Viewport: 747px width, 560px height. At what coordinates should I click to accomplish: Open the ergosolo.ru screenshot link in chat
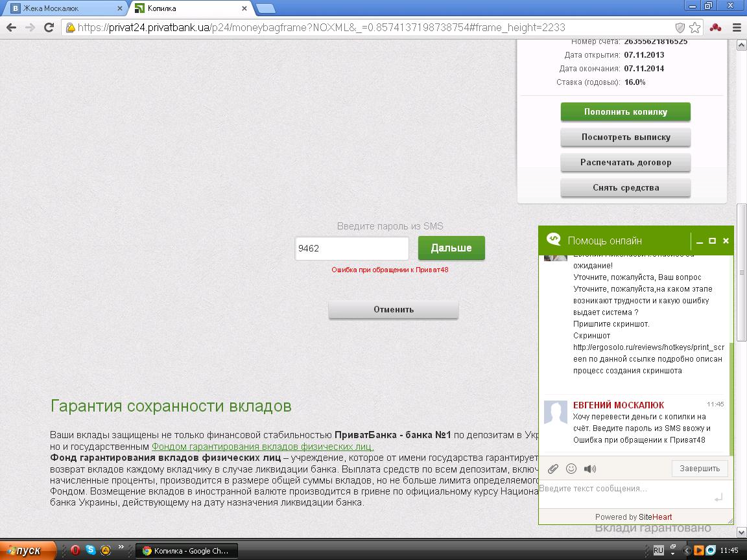coord(648,353)
